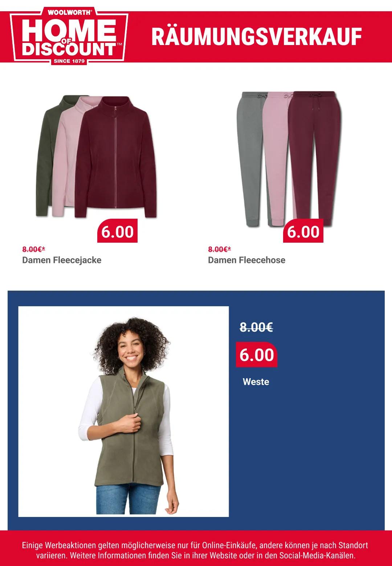The width and height of the screenshot is (392, 566).
Task: Click the 6.00 price badge above Weste
Action: pos(257,355)
